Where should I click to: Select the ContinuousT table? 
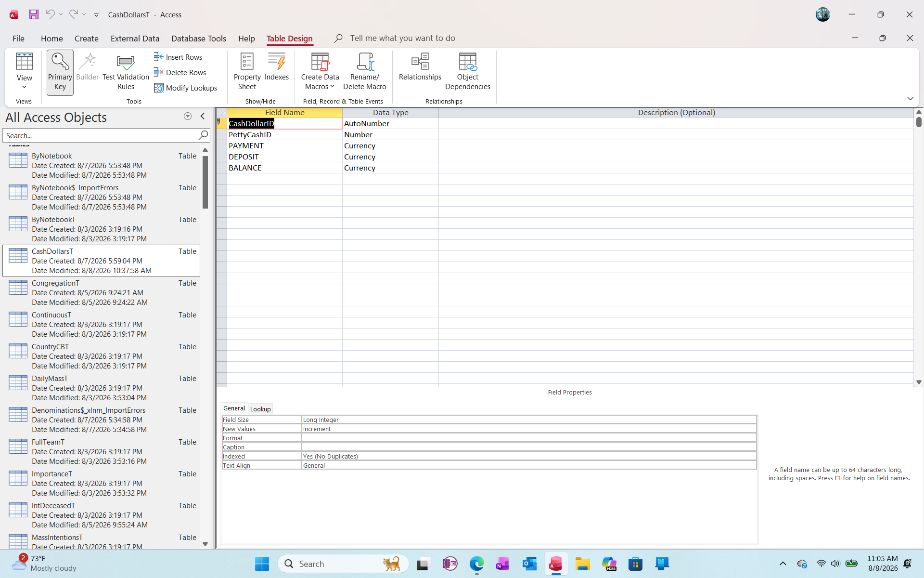point(102,325)
